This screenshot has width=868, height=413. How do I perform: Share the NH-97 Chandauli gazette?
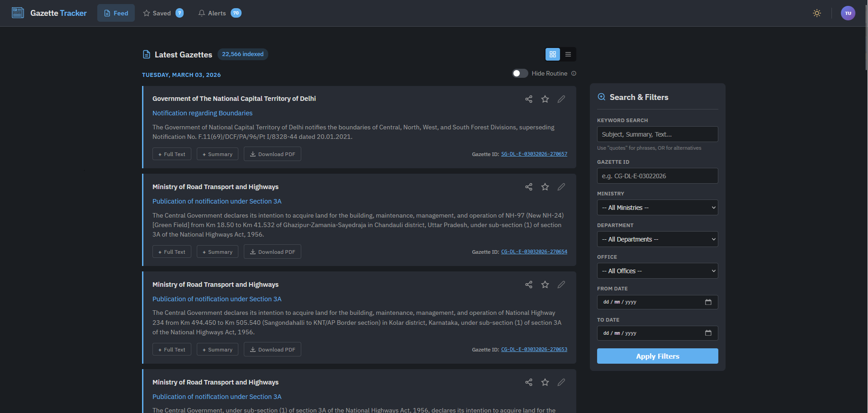pyautogui.click(x=529, y=187)
